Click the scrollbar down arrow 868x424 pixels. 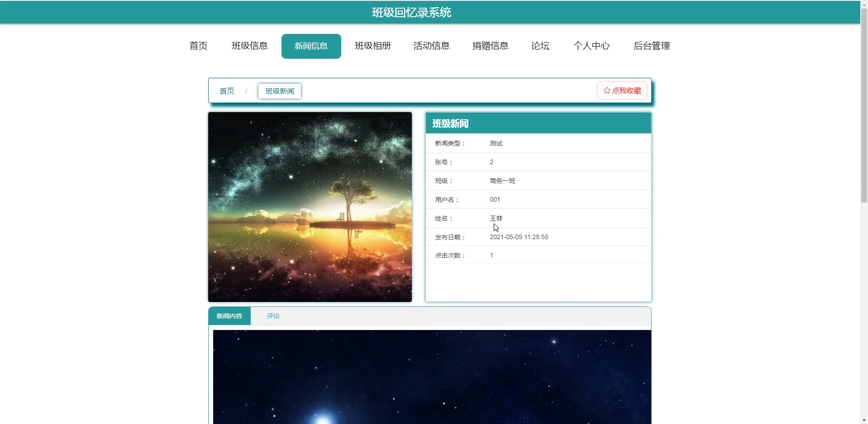pos(863,420)
